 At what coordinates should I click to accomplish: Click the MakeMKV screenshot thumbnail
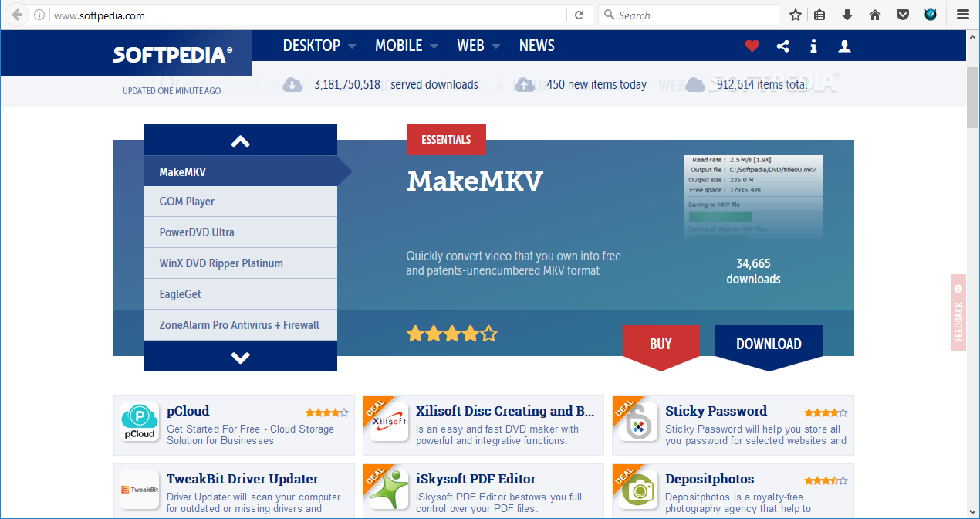[x=753, y=199]
